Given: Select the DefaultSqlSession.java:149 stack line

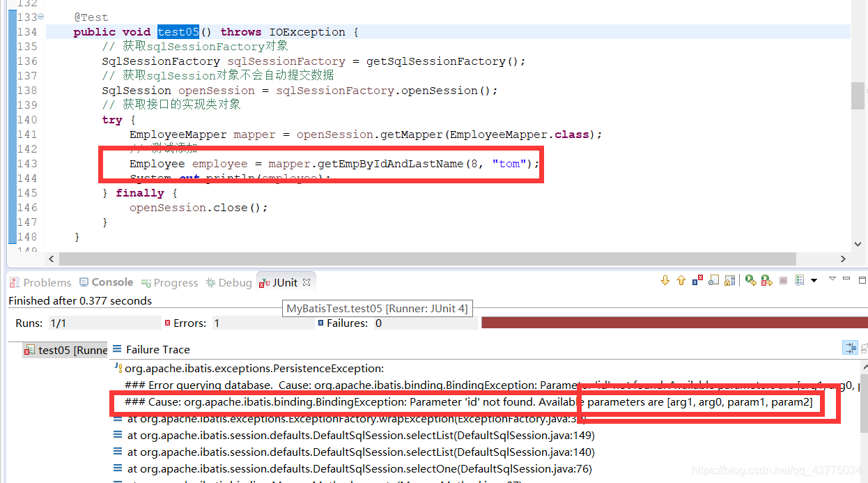Looking at the screenshot, I should [x=354, y=436].
